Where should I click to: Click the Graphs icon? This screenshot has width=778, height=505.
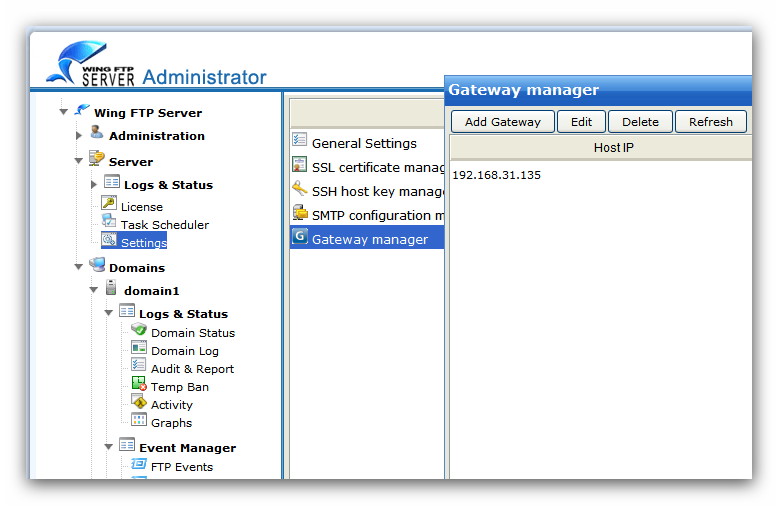[x=139, y=420]
